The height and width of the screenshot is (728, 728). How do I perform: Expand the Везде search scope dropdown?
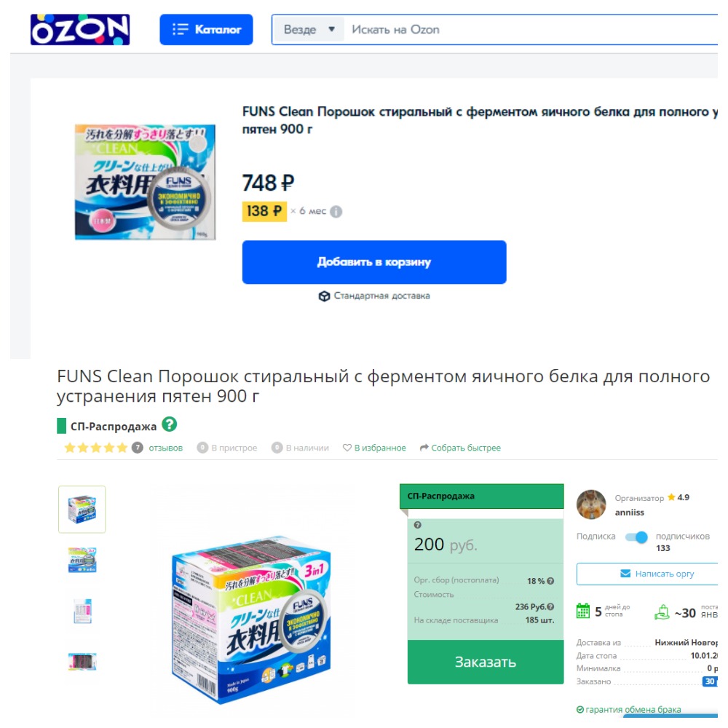tap(309, 30)
